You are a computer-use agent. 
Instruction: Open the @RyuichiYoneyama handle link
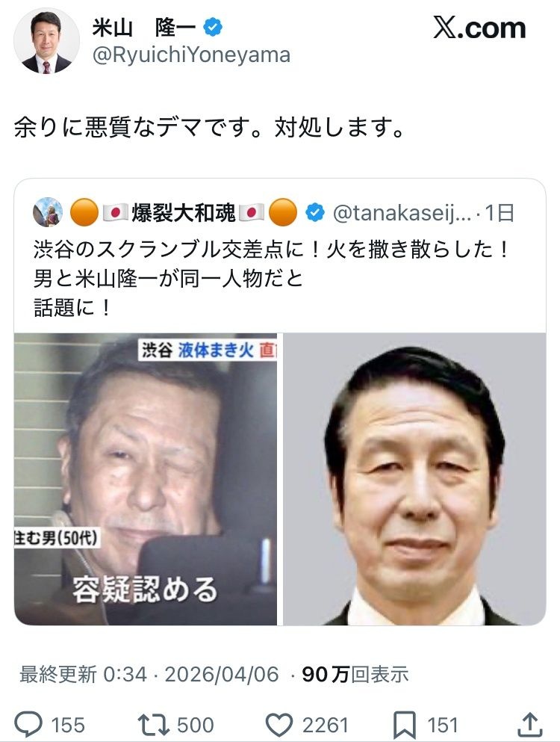click(192, 55)
